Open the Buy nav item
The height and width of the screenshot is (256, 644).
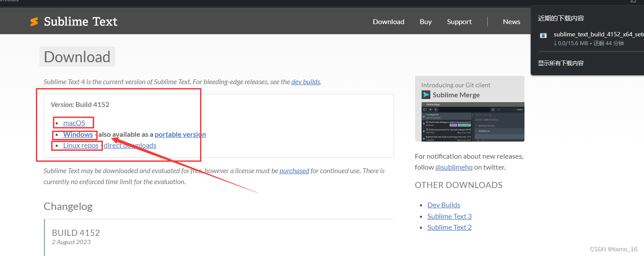click(426, 21)
